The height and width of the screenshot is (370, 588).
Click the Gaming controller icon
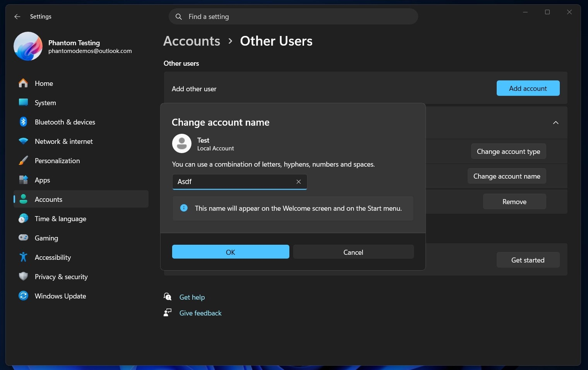pyautogui.click(x=23, y=238)
